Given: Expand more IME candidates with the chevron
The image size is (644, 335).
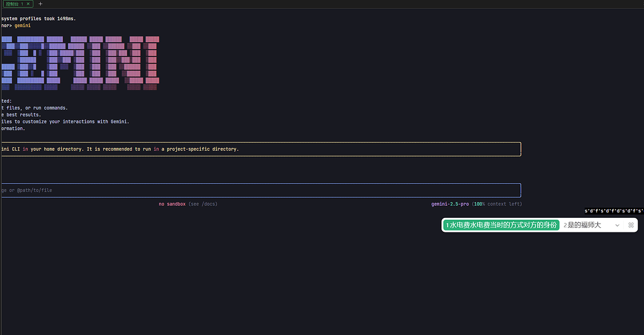Looking at the screenshot, I should tap(617, 225).
